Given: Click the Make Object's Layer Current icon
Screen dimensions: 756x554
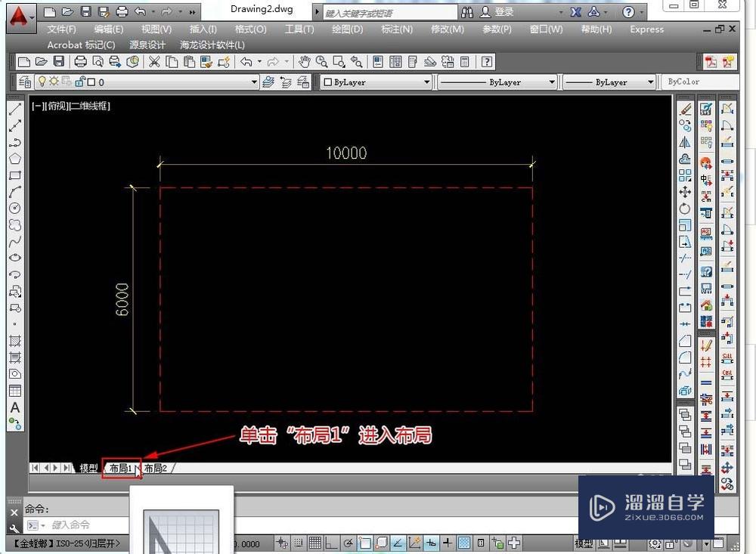Looking at the screenshot, I should pos(268,82).
